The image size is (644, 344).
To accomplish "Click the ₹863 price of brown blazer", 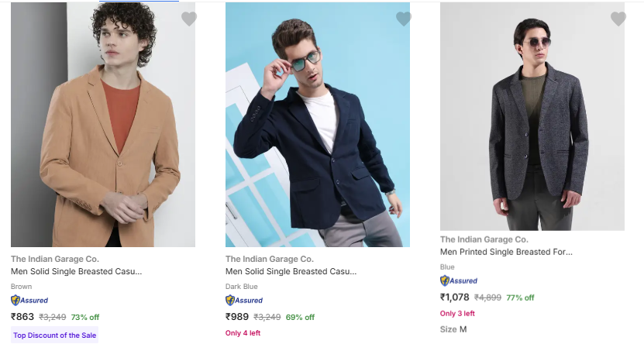I will (x=22, y=317).
